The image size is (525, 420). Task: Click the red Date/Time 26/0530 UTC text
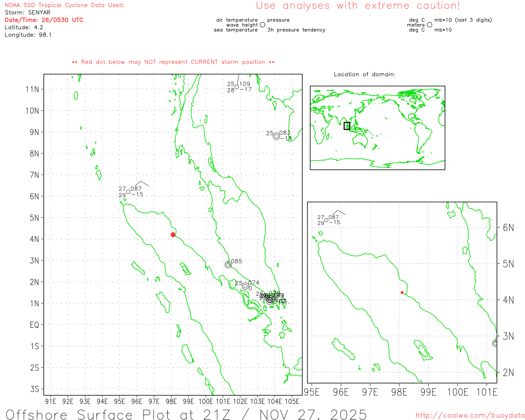[x=44, y=20]
